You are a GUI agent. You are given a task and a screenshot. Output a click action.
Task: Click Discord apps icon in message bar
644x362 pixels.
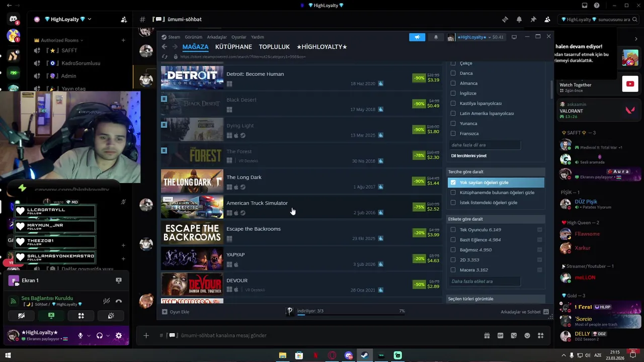[x=541, y=335]
